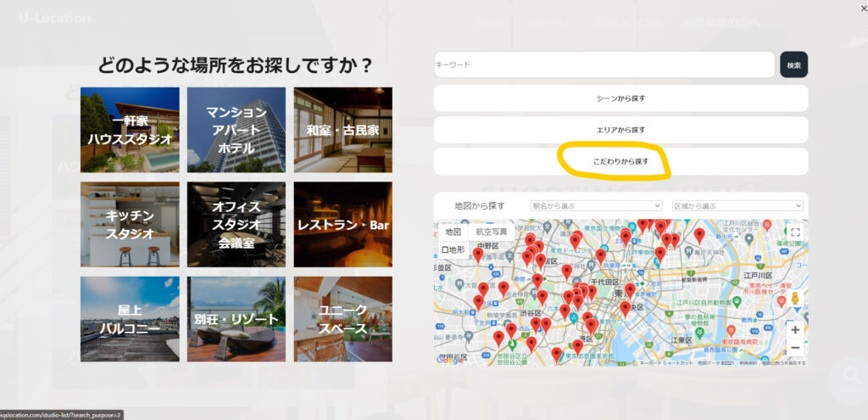Zoom out the map with minus

click(795, 348)
